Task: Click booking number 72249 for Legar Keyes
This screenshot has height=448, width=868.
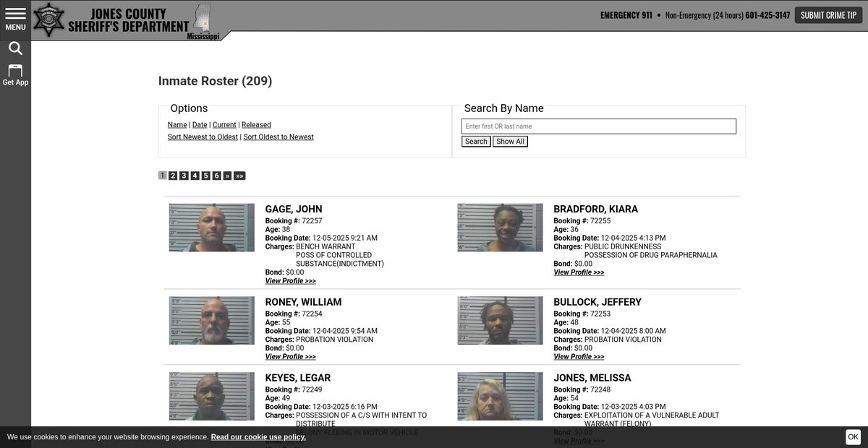Action: point(312,390)
